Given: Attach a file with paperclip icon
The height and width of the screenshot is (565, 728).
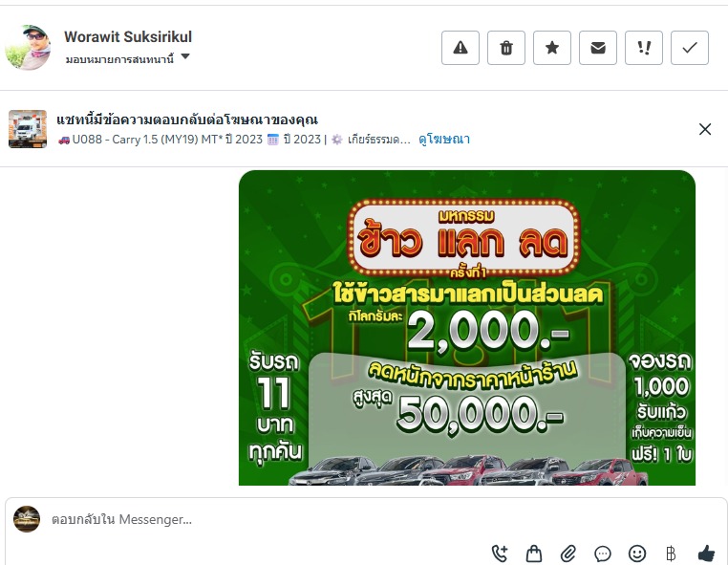Looking at the screenshot, I should click(568, 554).
